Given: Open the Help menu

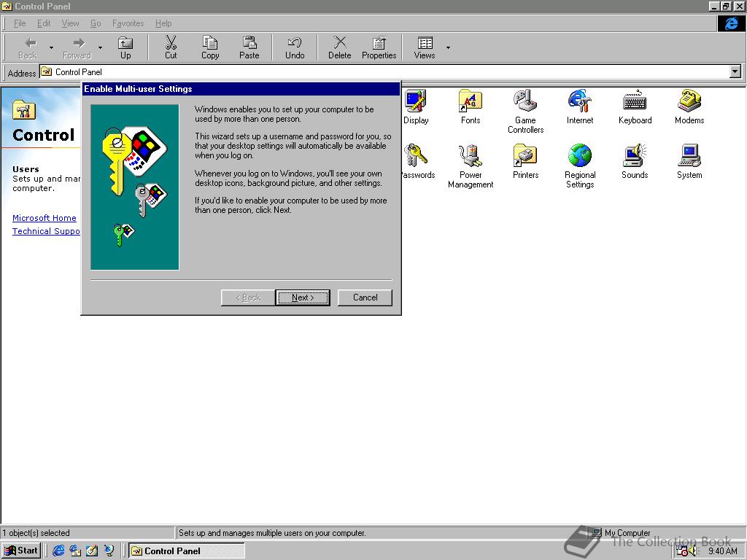Looking at the screenshot, I should (x=163, y=23).
